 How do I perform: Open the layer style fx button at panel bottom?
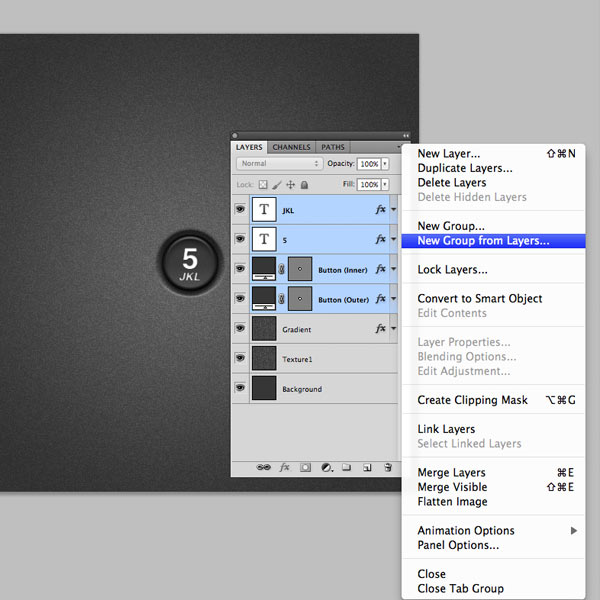click(284, 467)
